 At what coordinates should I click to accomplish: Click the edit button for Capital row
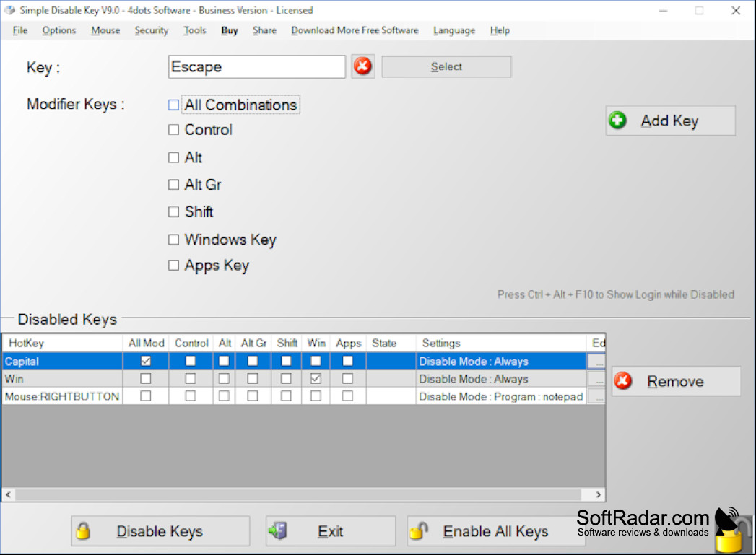597,361
